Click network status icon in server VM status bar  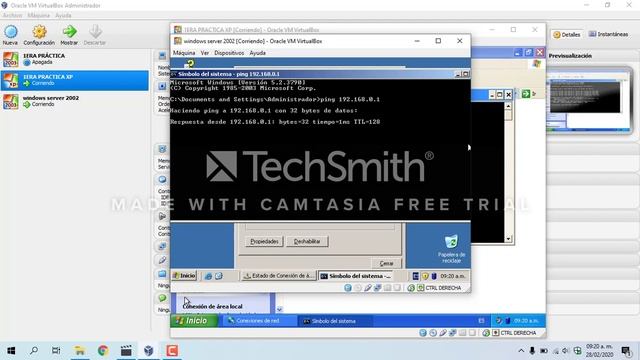[x=378, y=288]
